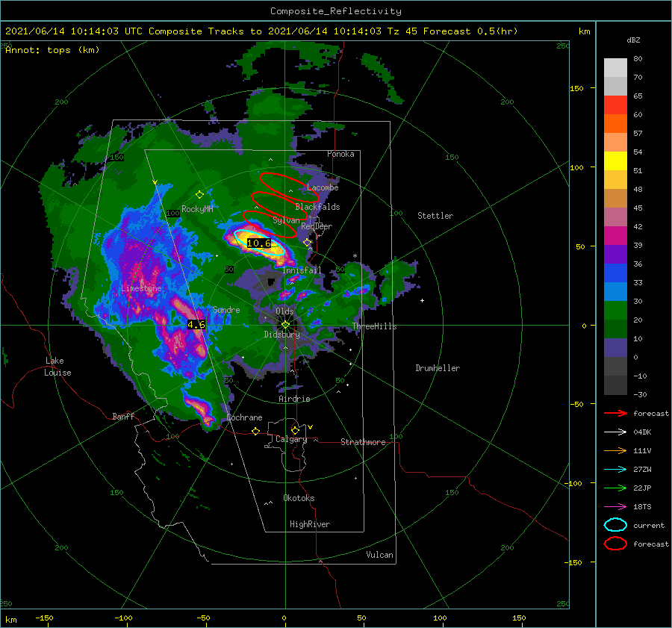Click the dBZ heading above color scale

click(633, 40)
